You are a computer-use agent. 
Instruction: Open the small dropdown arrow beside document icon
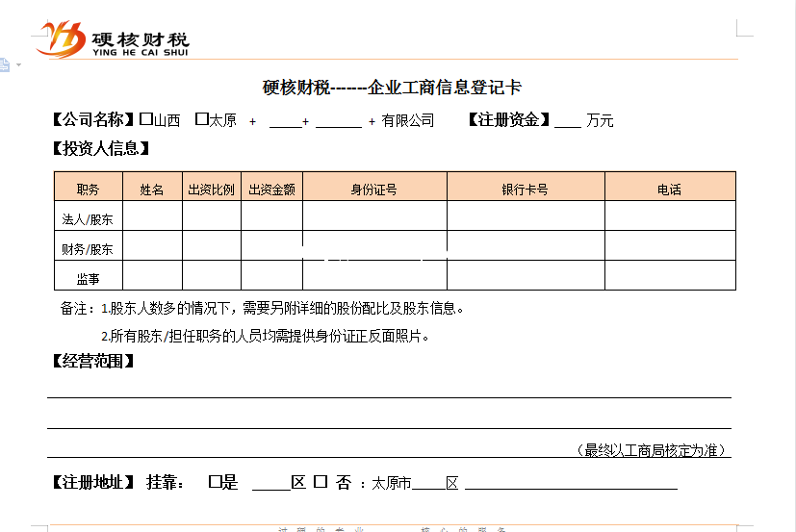19,65
